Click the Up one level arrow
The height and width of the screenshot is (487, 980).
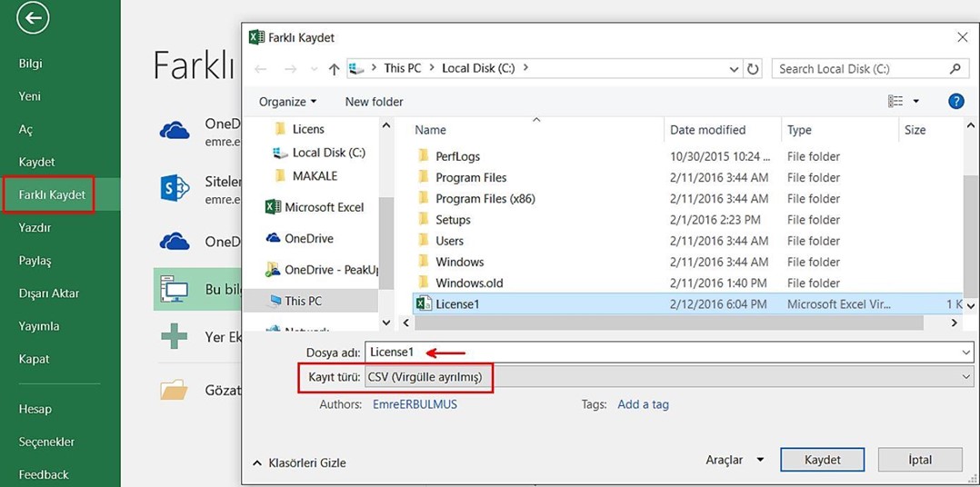coord(335,69)
